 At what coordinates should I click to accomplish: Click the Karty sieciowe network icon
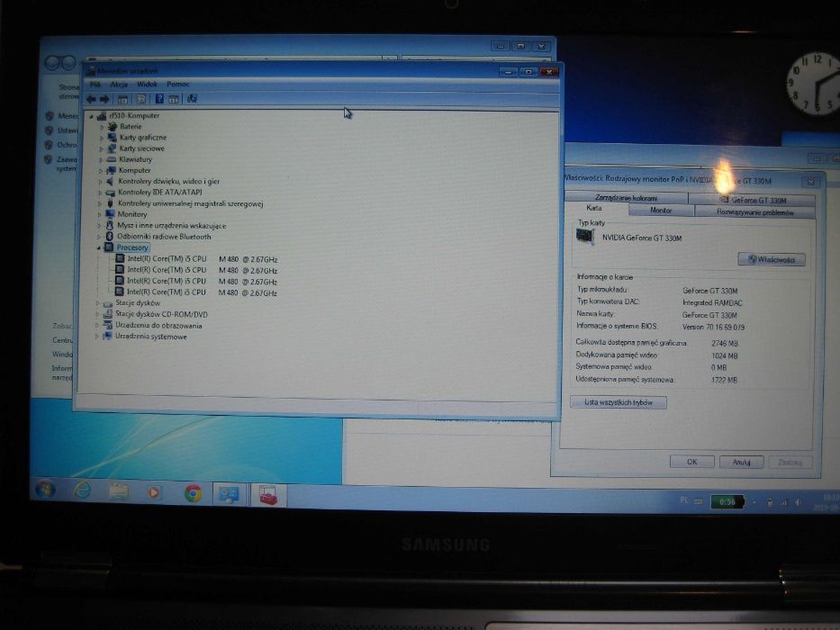coord(112,148)
